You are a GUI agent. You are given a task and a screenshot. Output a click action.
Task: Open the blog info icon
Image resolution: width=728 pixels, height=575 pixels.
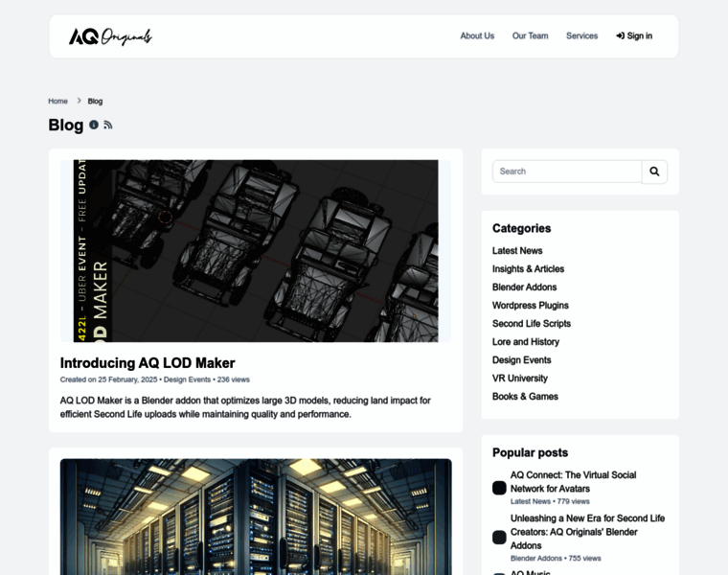94,125
